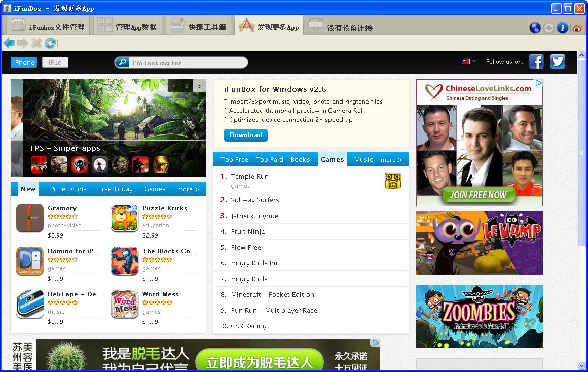Open the Puzzle Bricks app icon

[x=125, y=218]
